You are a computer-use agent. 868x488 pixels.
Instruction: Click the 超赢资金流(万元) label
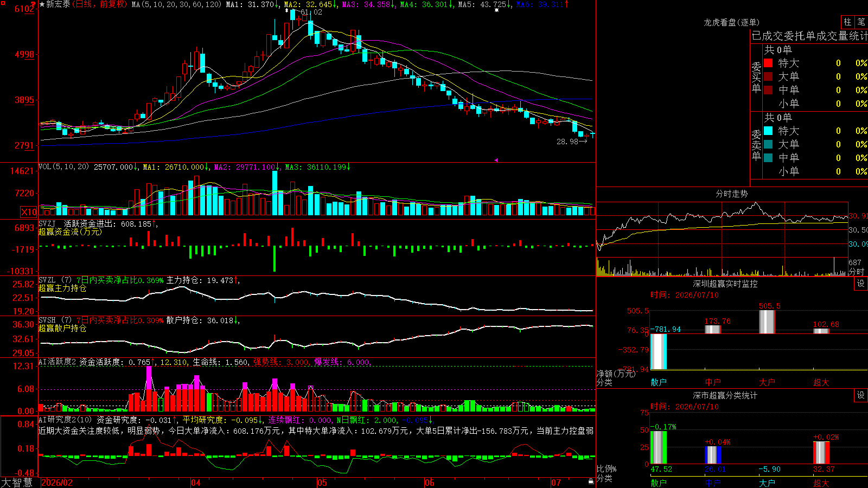pyautogui.click(x=70, y=232)
